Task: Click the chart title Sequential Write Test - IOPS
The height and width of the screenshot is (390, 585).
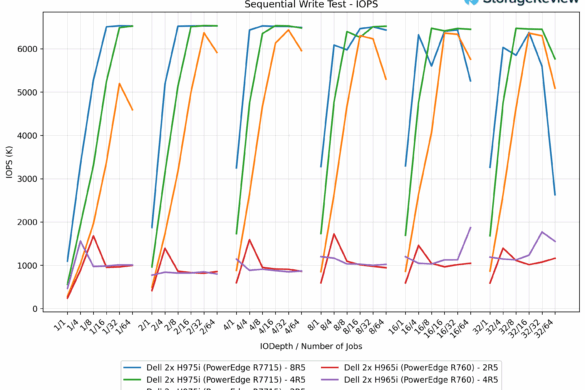Action: [x=311, y=4]
